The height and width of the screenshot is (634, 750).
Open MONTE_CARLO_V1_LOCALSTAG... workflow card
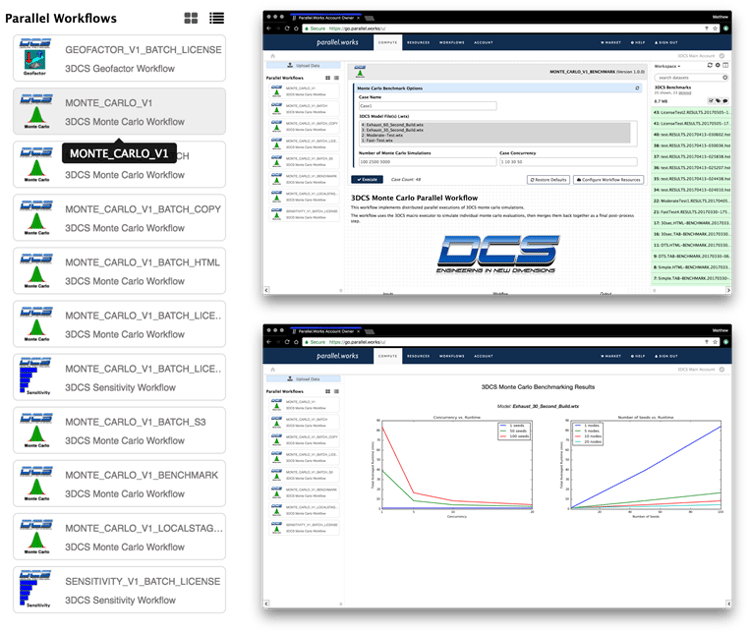pos(119,536)
